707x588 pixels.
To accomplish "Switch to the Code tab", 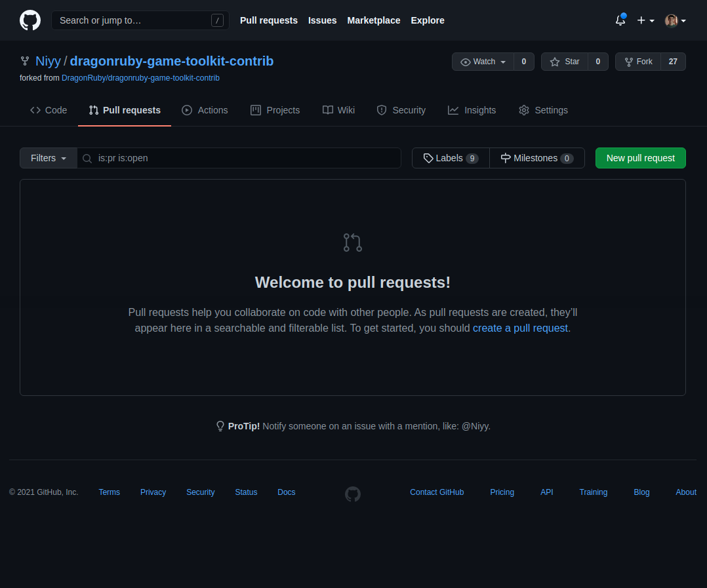I will 49,110.
